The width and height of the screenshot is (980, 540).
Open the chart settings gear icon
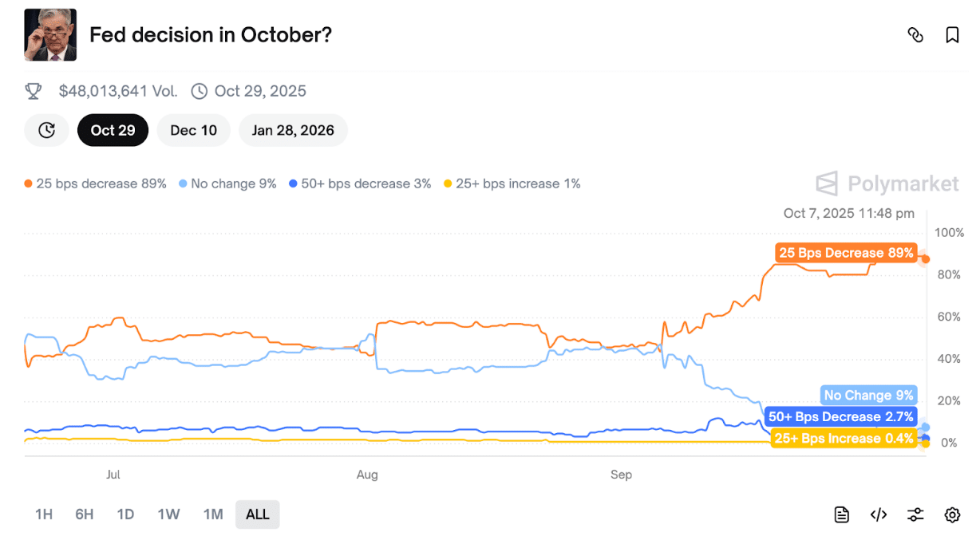click(x=952, y=514)
